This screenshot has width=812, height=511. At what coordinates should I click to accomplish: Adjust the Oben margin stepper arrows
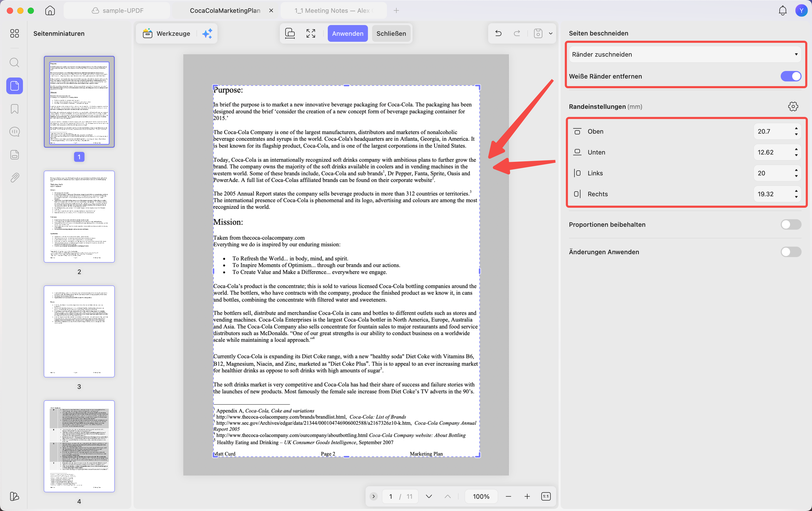point(796,131)
